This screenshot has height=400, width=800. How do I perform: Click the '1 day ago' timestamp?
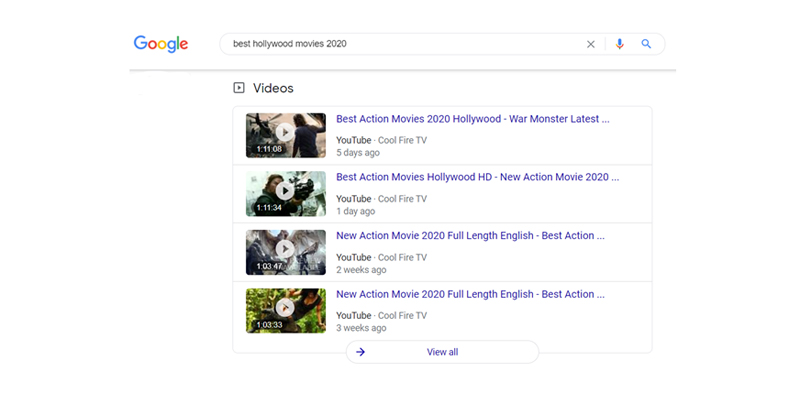pos(356,211)
